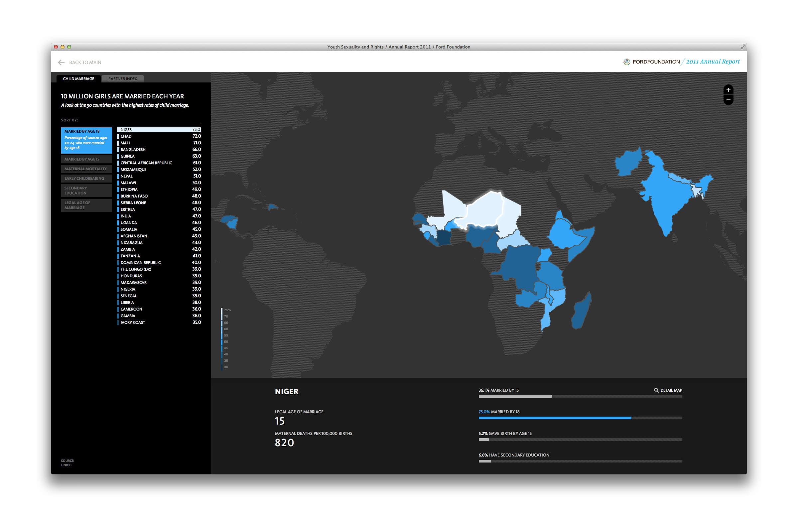Click the magnifier icon next to Detail Map

656,390
